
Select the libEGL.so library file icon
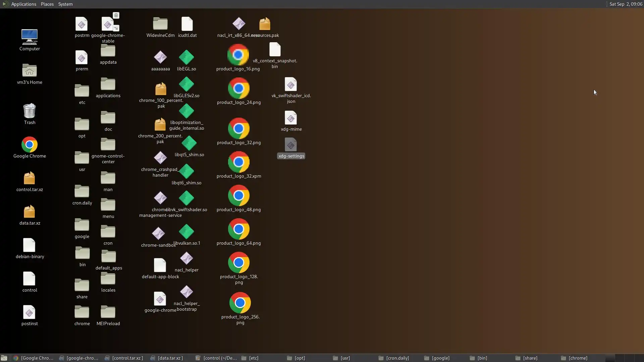[186, 58]
